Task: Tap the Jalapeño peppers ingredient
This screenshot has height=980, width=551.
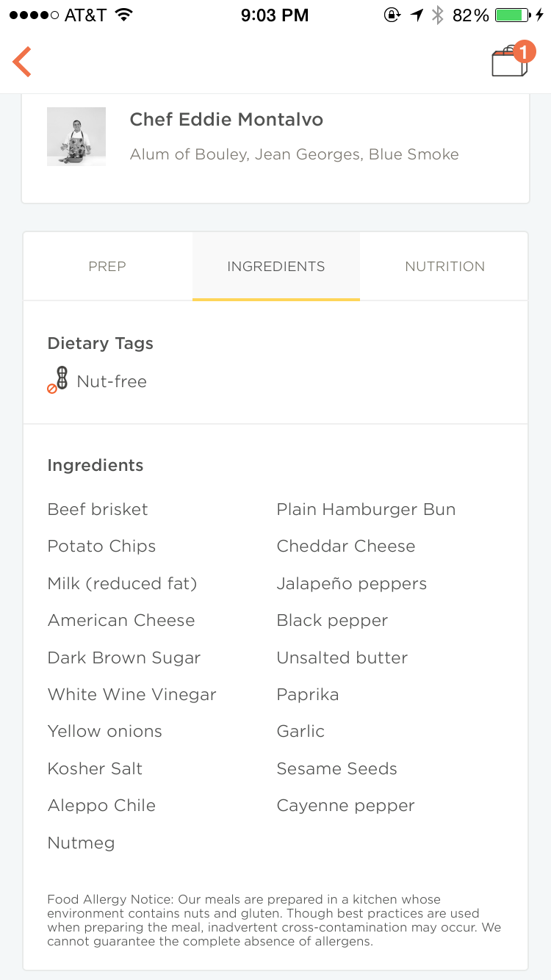Action: pyautogui.click(x=351, y=584)
